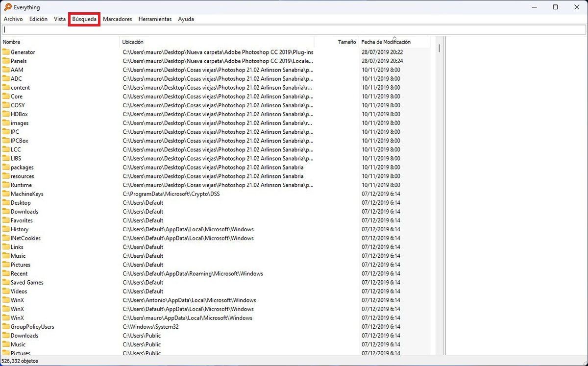Image resolution: width=588 pixels, height=366 pixels.
Task: Open the Ayuda menu
Action: pos(186,19)
